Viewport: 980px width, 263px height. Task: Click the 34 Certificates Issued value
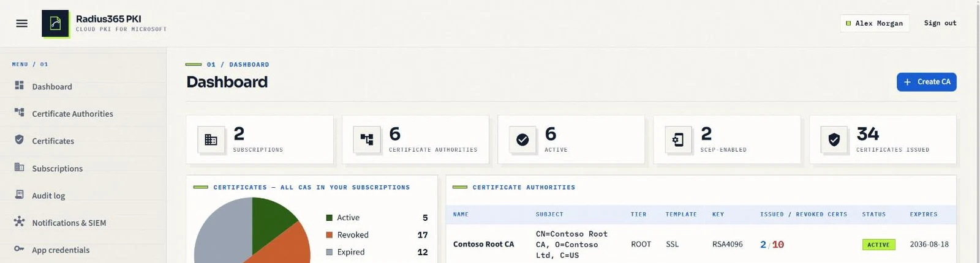[868, 134]
